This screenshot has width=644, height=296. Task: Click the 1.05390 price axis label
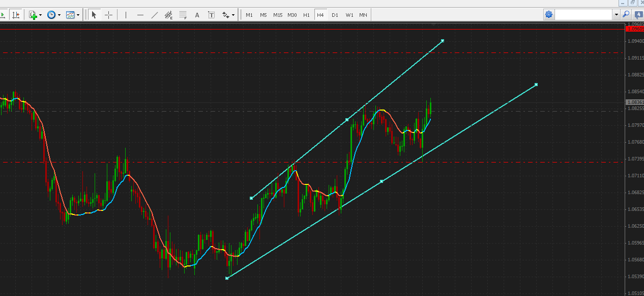click(635, 276)
